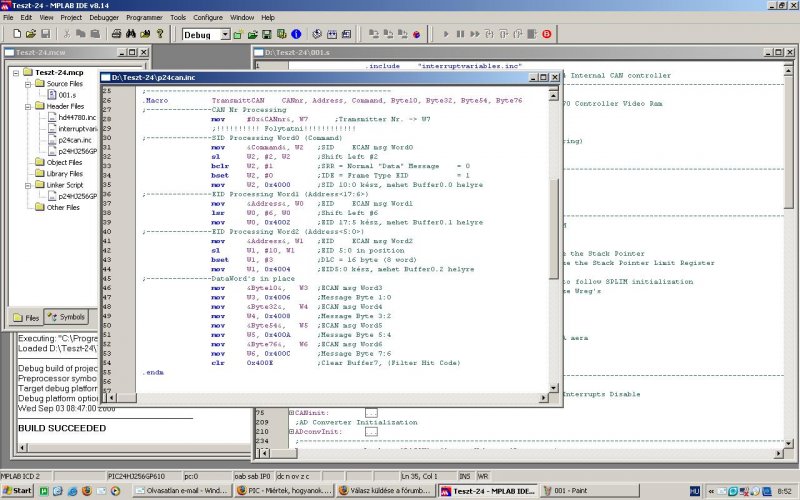Click the blue info icon

pyautogui.click(x=296, y=34)
